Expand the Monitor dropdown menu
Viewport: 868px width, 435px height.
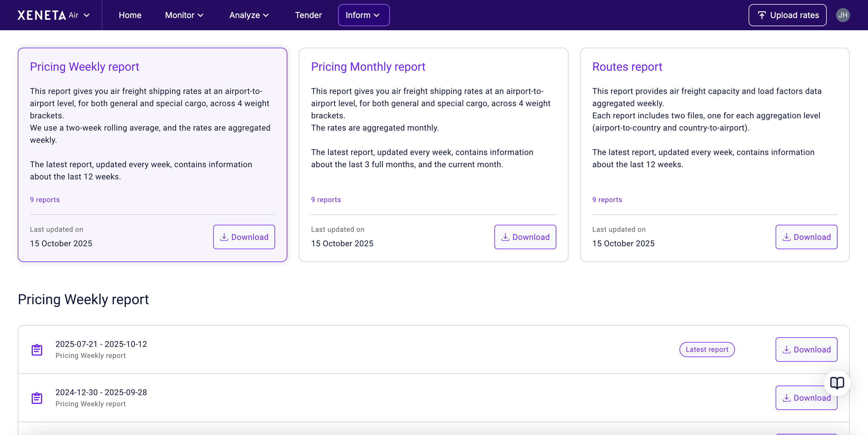coord(184,15)
